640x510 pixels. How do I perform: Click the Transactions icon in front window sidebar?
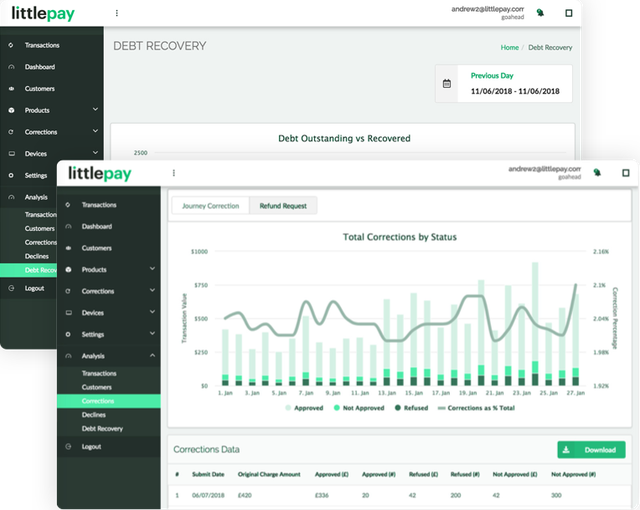(x=68, y=205)
